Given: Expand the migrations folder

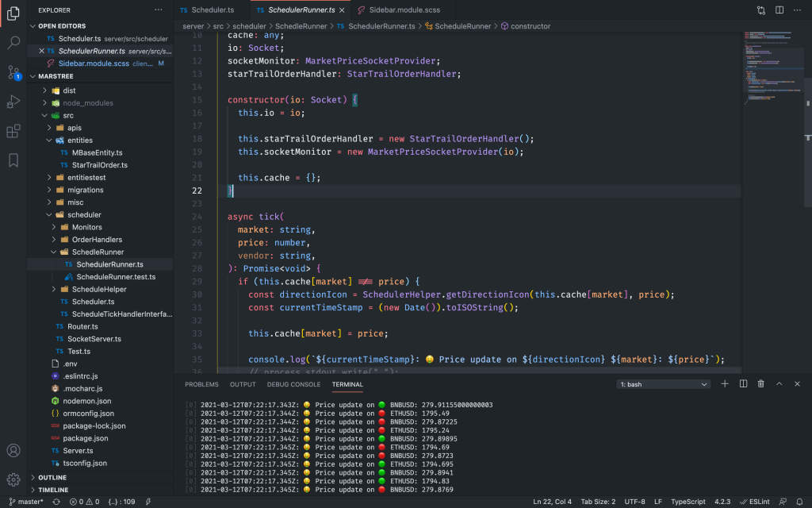Looking at the screenshot, I should [x=85, y=190].
